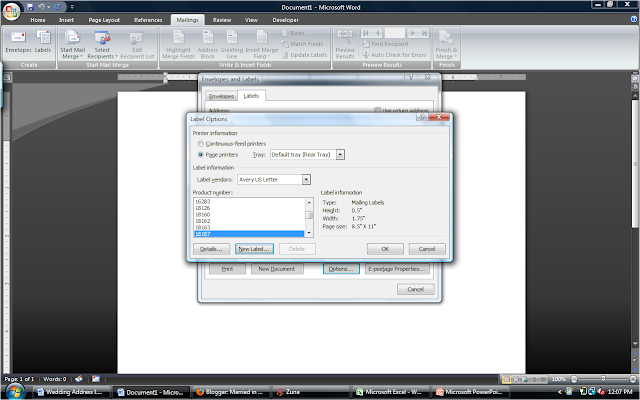This screenshot has height=400, width=640.
Task: Switch to the Envelopes tab in dialog
Action: (x=221, y=96)
